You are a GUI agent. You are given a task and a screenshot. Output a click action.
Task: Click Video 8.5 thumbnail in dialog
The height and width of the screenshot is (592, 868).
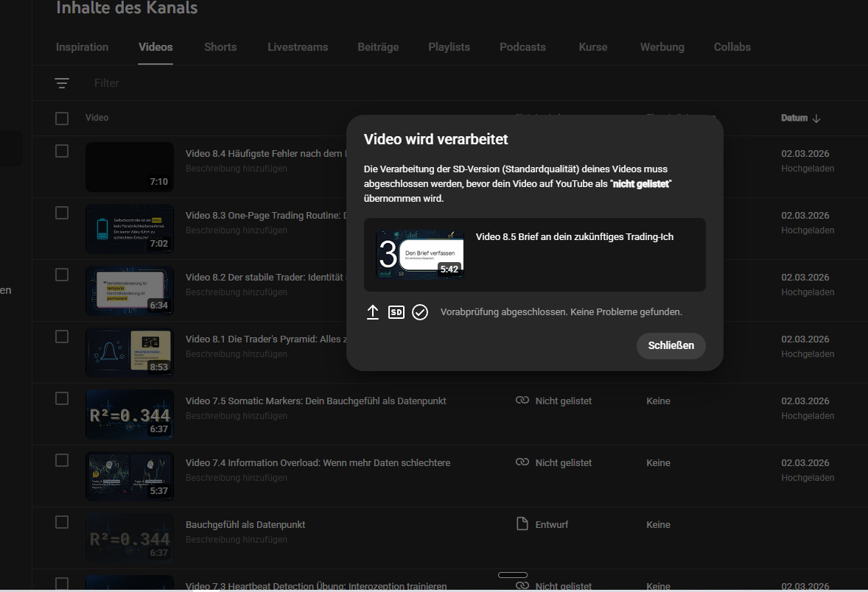[x=420, y=255]
